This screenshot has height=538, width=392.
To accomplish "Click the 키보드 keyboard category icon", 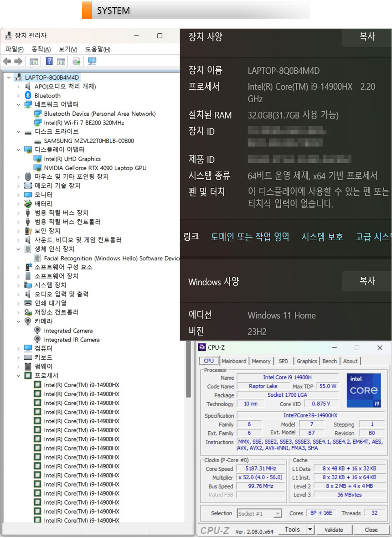I will (28, 357).
